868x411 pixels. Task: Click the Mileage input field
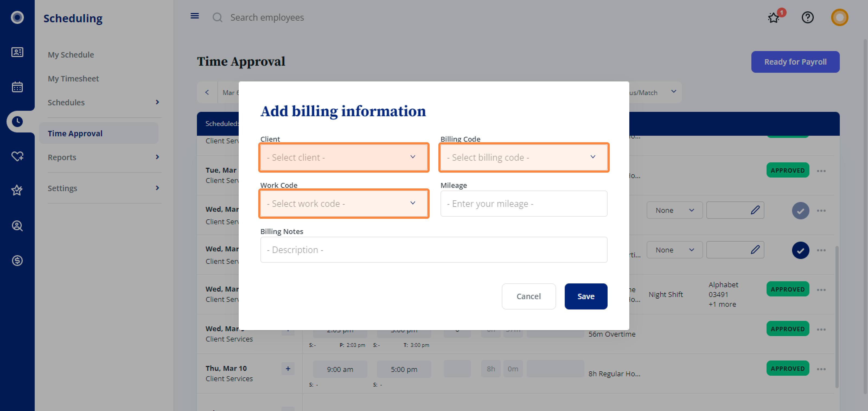pos(524,204)
